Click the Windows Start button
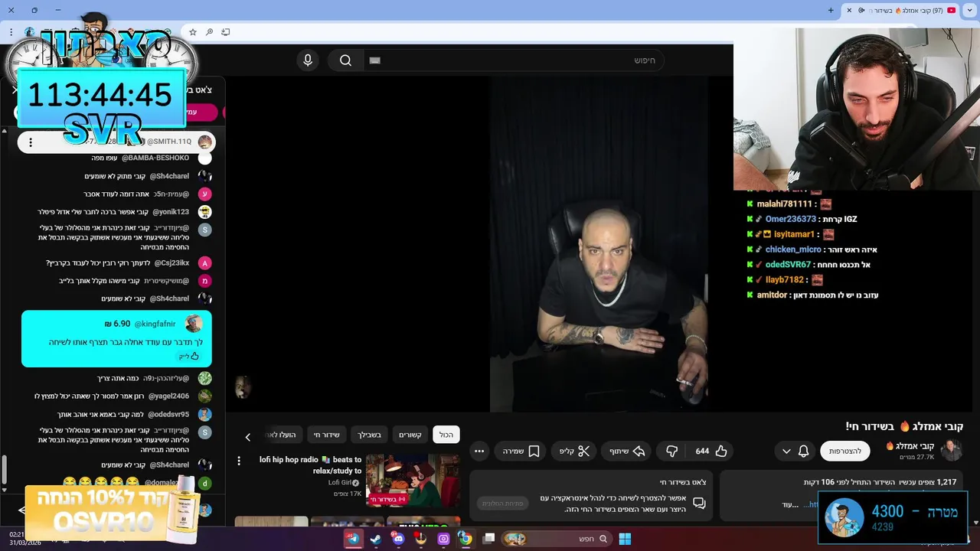This screenshot has height=551, width=980. point(625,539)
